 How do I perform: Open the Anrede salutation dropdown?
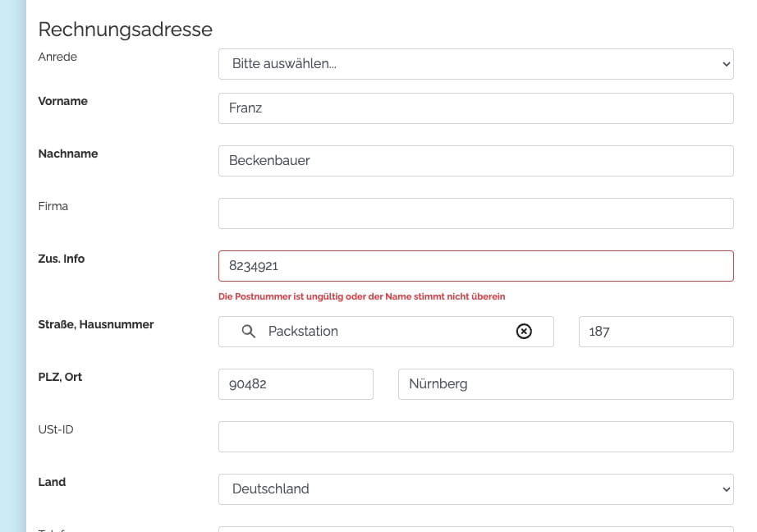point(475,64)
